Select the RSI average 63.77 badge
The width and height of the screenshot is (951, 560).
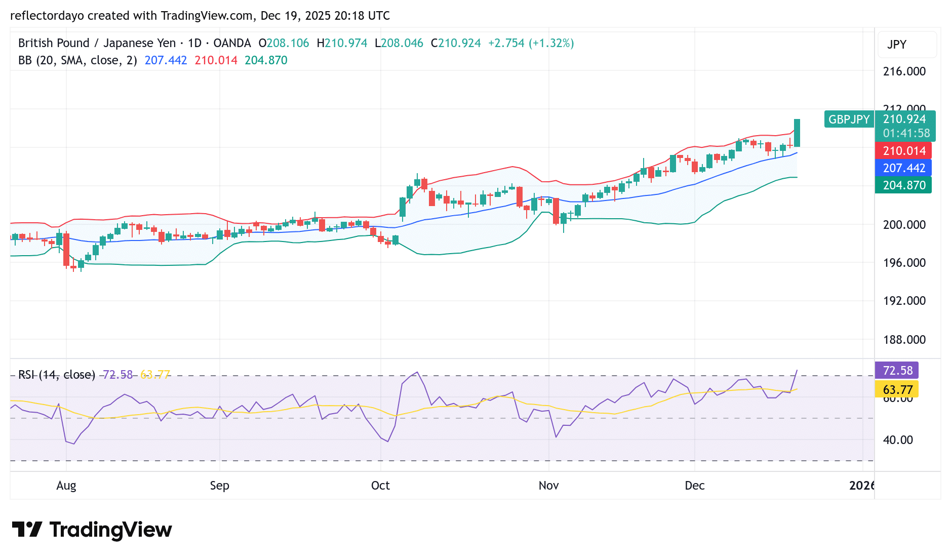pyautogui.click(x=897, y=390)
